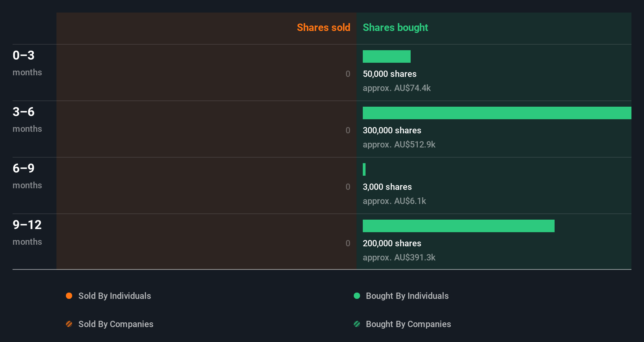Click the 6–9 months green bought bar
Image resolution: width=644 pixels, height=342 pixels.
(364, 169)
